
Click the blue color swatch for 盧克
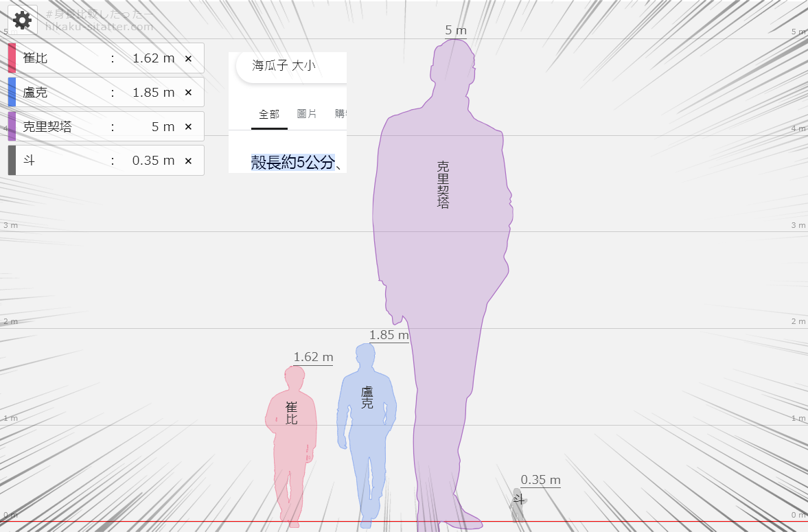point(12,92)
